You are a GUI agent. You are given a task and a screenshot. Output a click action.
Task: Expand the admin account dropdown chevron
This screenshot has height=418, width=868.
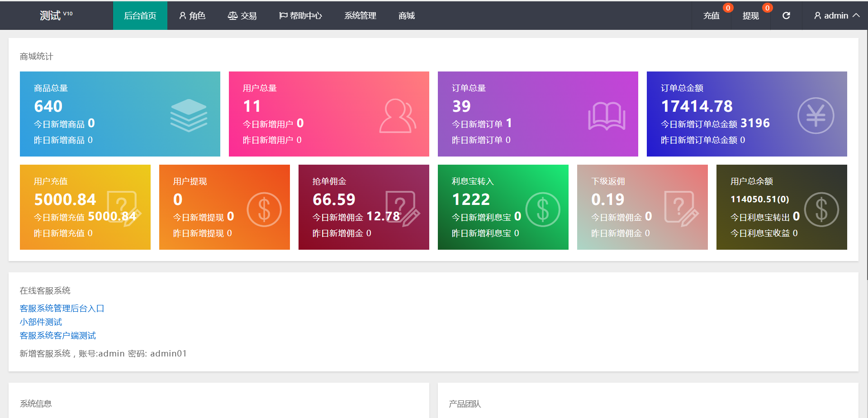coord(856,15)
